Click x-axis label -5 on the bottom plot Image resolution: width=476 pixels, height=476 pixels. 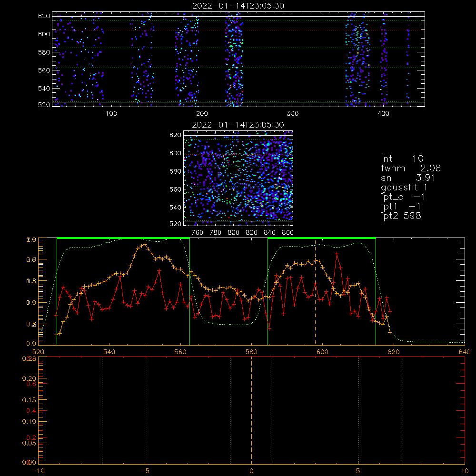pos(145,471)
